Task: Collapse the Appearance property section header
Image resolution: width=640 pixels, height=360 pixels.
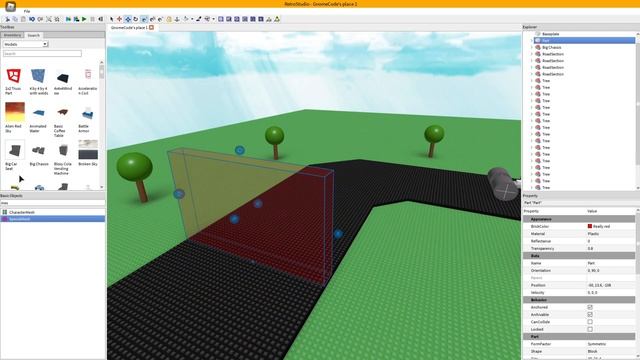Action: 579,219
